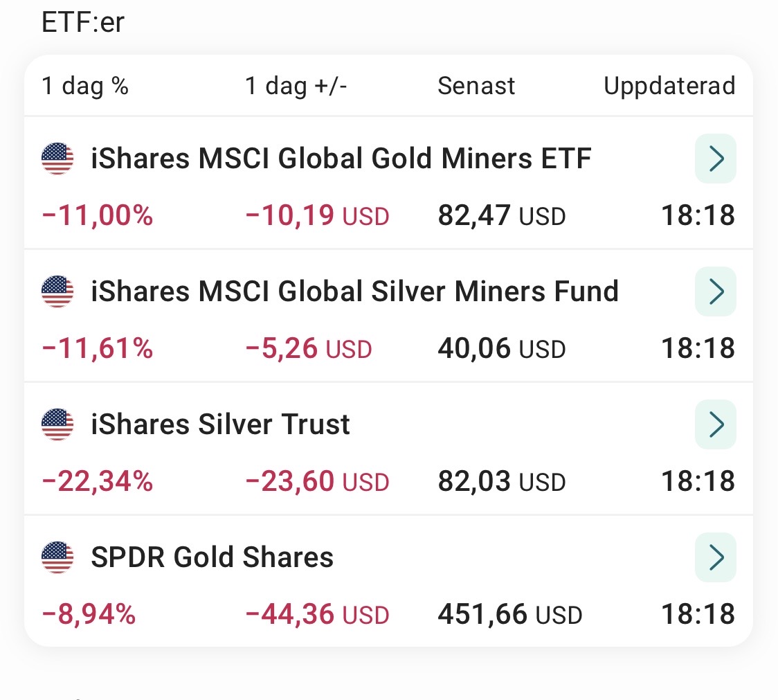Sort by the 'Senast' column header

[476, 87]
